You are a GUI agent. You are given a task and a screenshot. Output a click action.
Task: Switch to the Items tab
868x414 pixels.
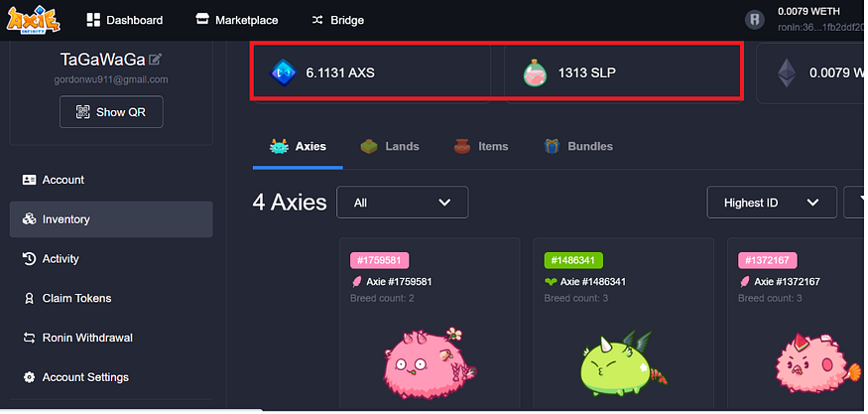point(481,147)
